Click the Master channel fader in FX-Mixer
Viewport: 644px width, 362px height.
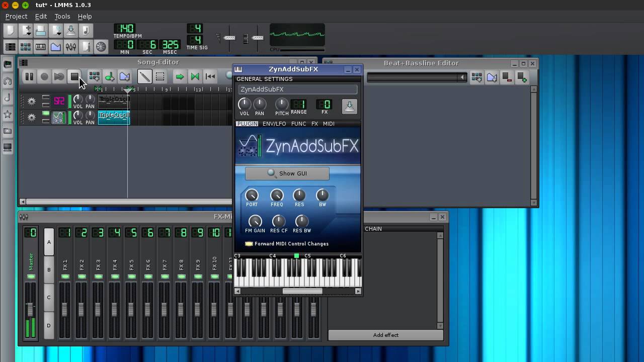pos(31,310)
